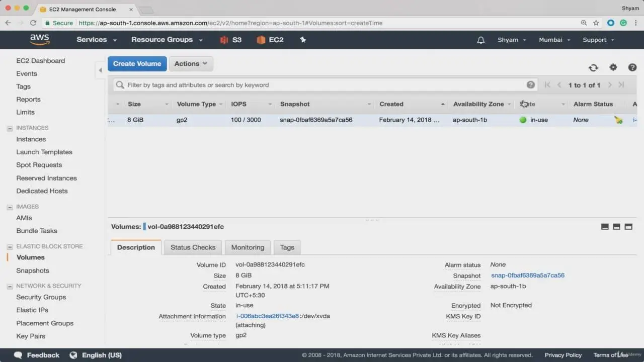Collapse the INSTANCES sidebar section
The width and height of the screenshot is (644, 362).
pos(10,128)
